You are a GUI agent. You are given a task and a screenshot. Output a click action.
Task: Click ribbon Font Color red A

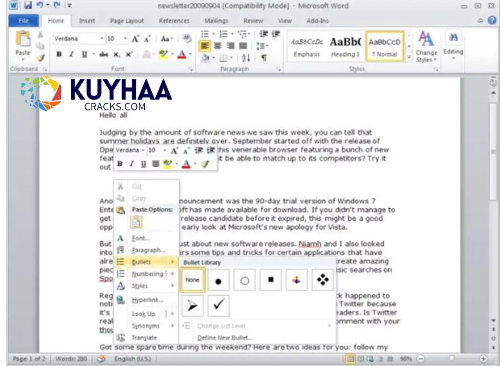coord(182,54)
